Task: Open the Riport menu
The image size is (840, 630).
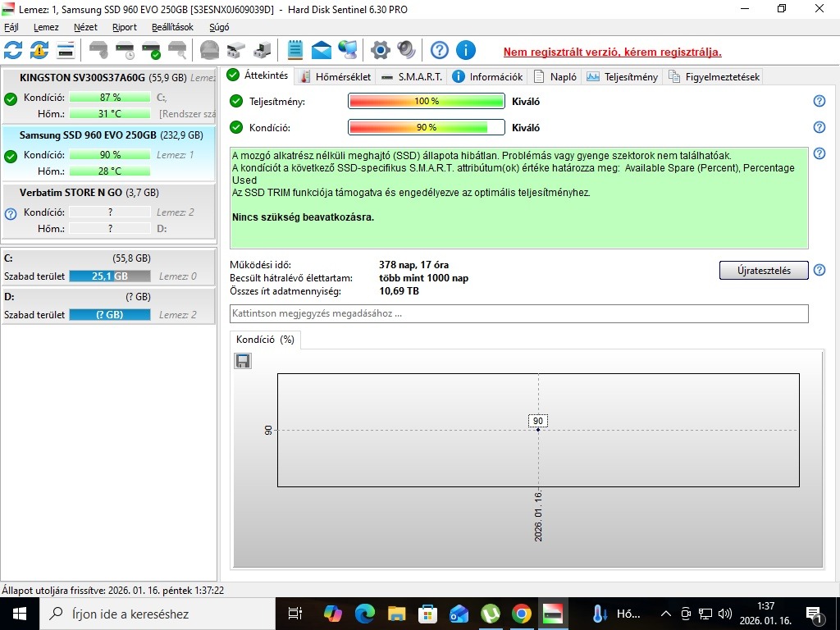Action: tap(125, 27)
